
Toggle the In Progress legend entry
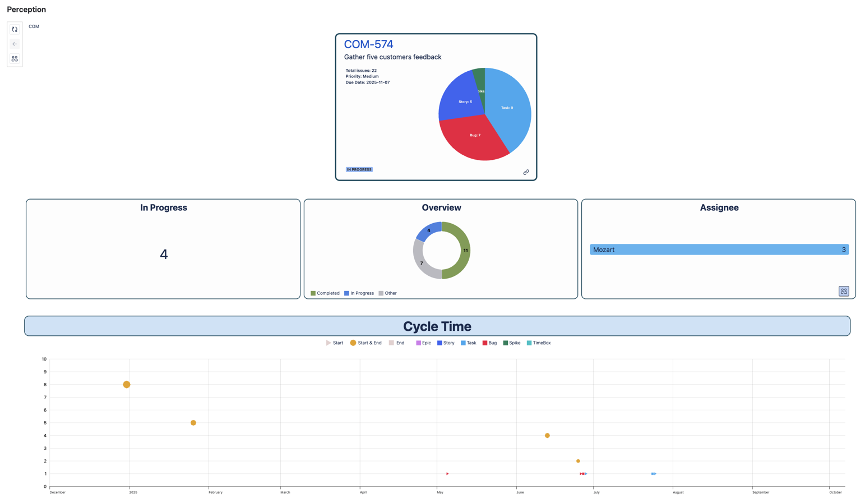[x=359, y=293]
